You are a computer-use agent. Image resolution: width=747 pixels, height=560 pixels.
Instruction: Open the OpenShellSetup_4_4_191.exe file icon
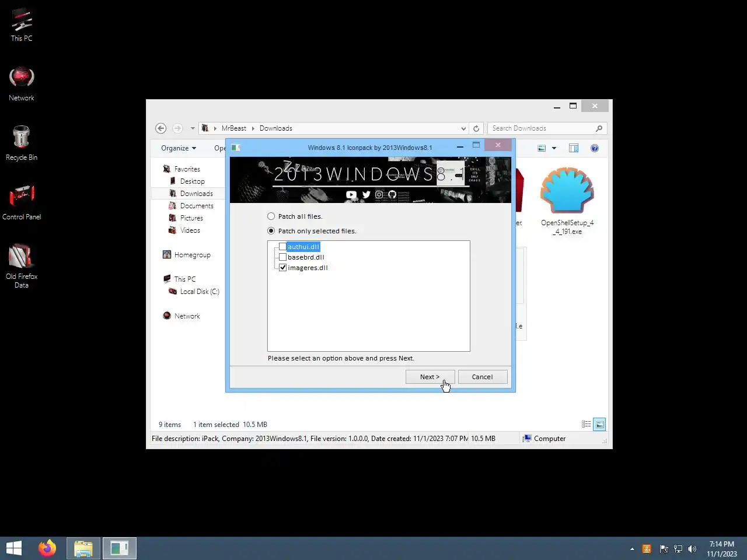[567, 201]
